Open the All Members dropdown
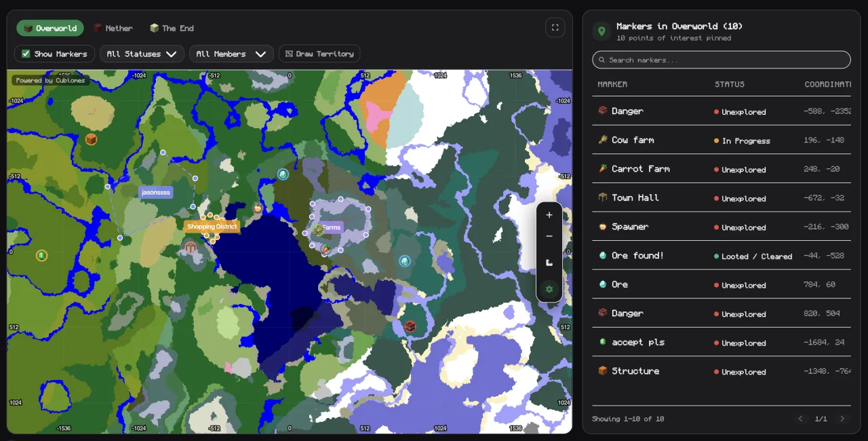 tap(231, 54)
